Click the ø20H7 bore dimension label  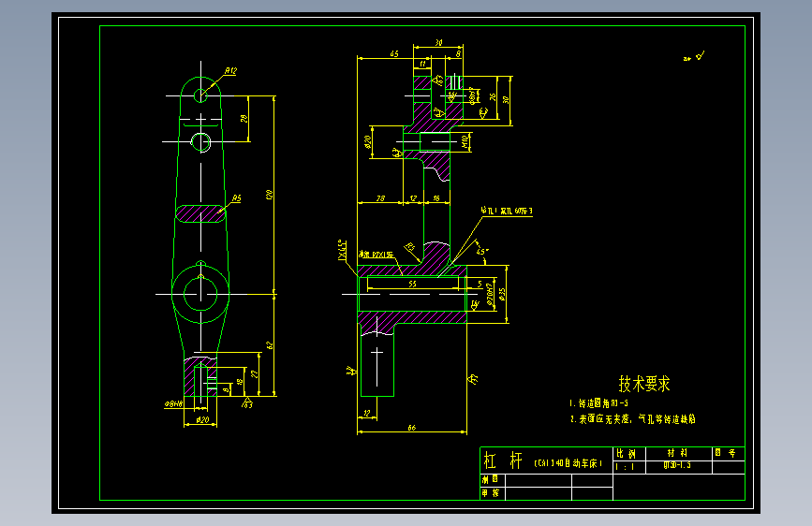click(490, 295)
